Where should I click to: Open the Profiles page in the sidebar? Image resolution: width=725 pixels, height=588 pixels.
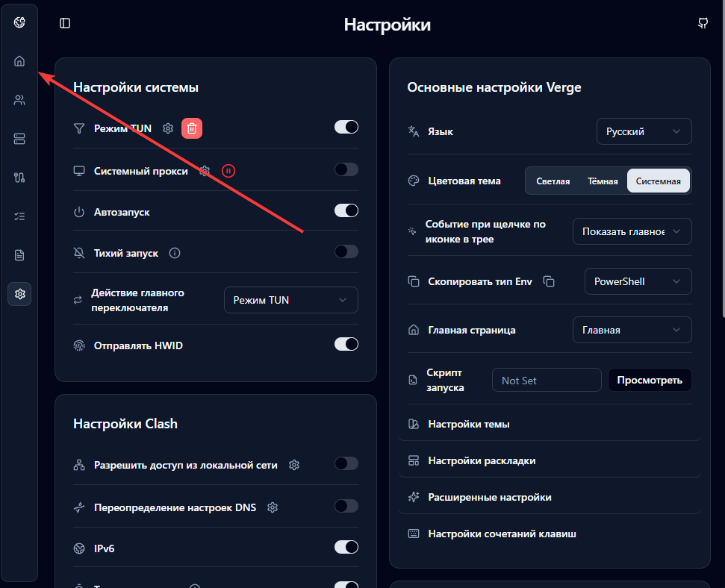pos(19,138)
